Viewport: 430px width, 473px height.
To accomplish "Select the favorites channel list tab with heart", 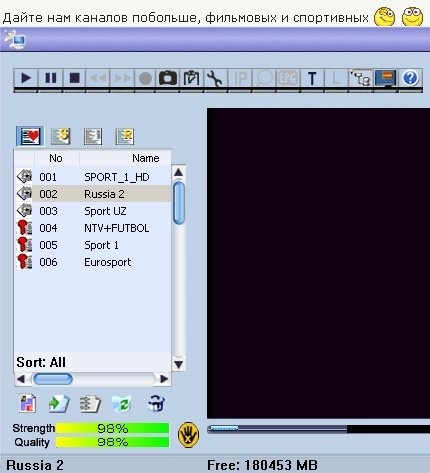I will coord(30,136).
